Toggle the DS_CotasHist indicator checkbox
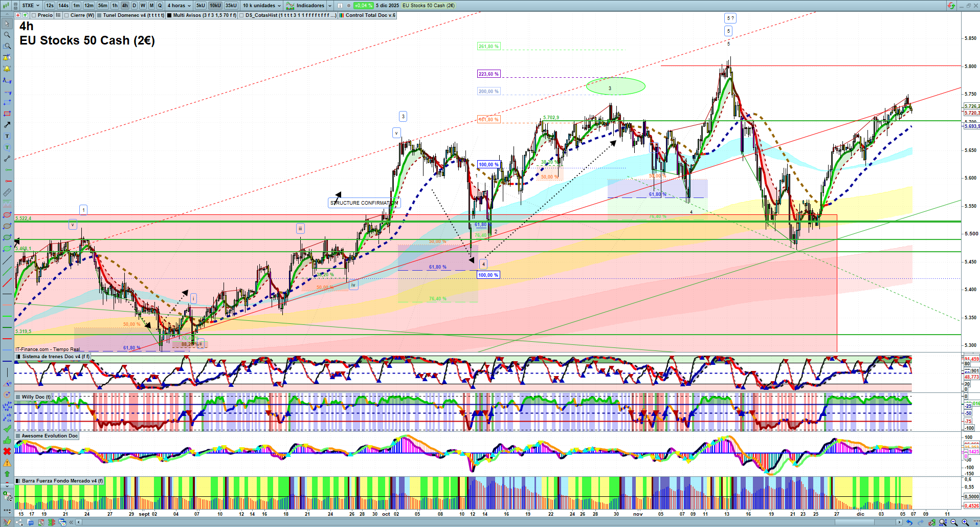The width and height of the screenshot is (980, 527). coord(241,15)
